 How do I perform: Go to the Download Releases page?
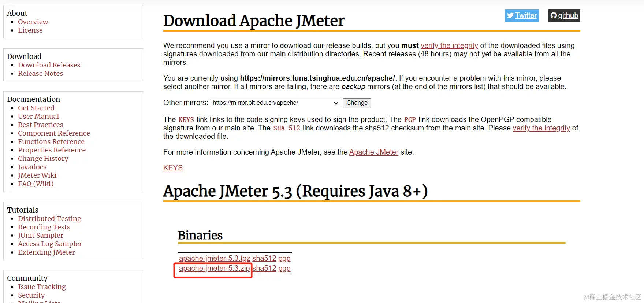pyautogui.click(x=49, y=65)
